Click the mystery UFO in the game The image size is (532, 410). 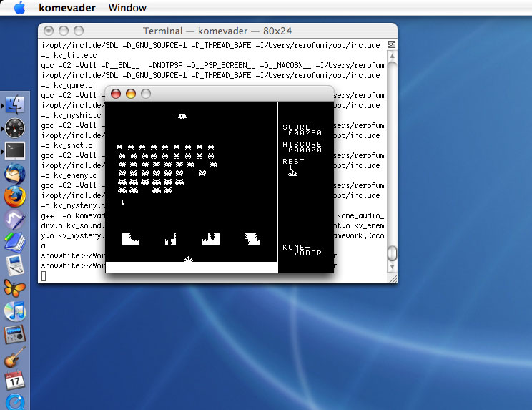click(182, 117)
